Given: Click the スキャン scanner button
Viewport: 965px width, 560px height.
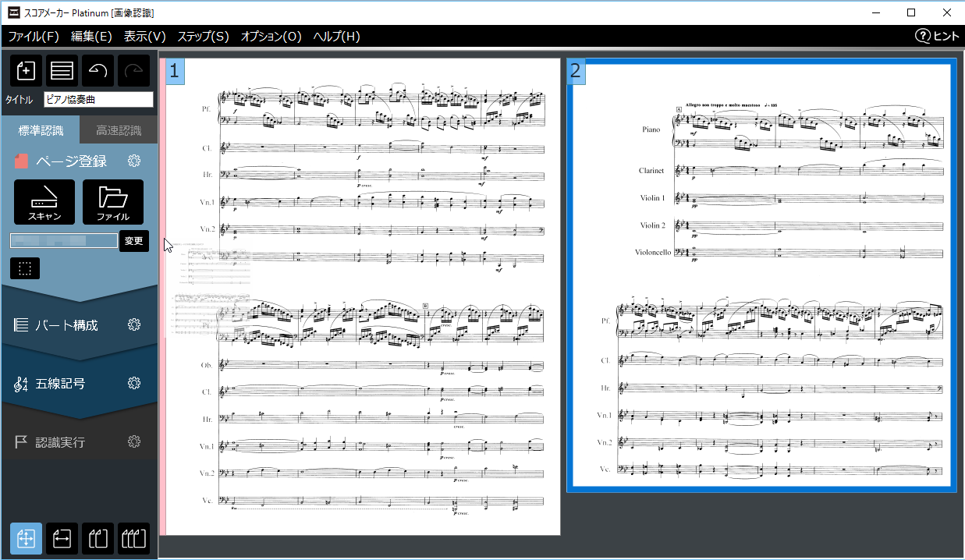Looking at the screenshot, I should (44, 202).
